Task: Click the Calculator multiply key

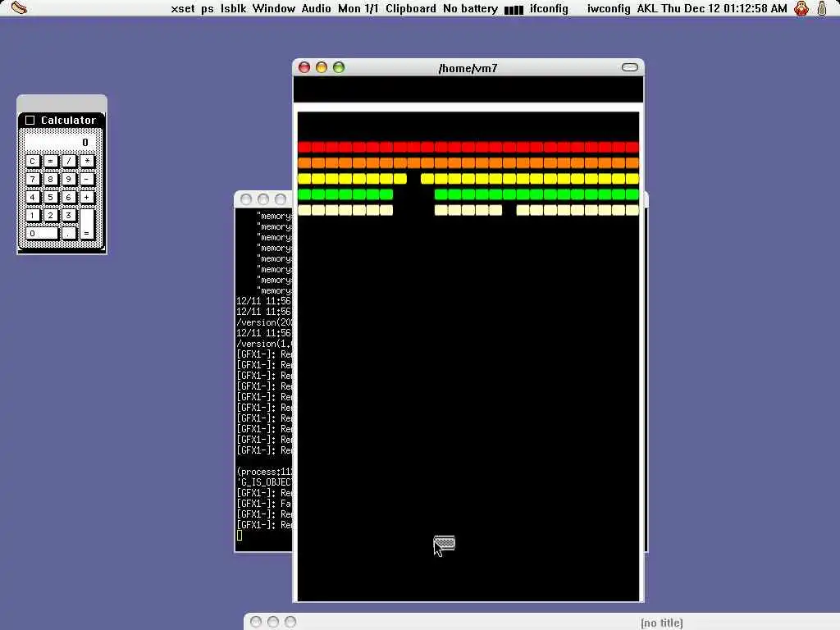Action: (87, 161)
